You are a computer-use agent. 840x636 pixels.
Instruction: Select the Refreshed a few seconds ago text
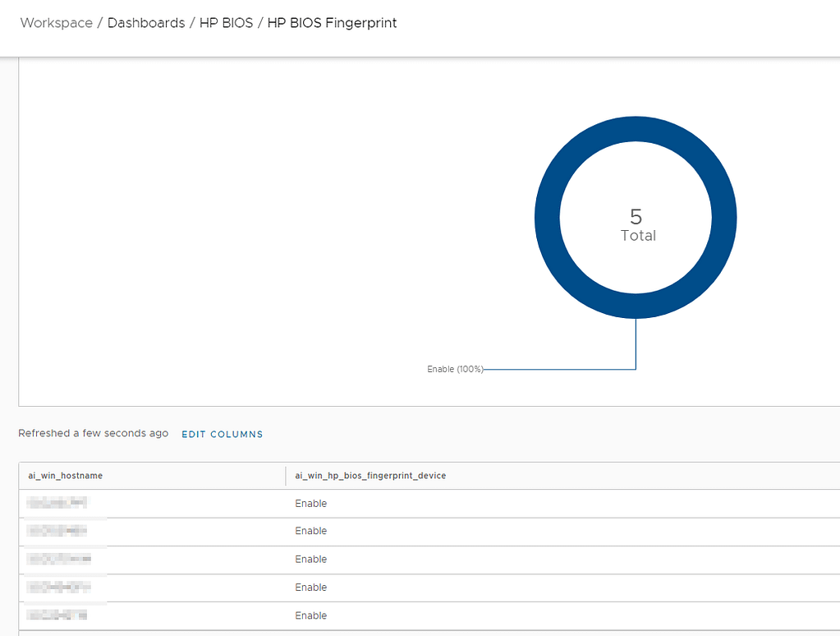tap(94, 433)
